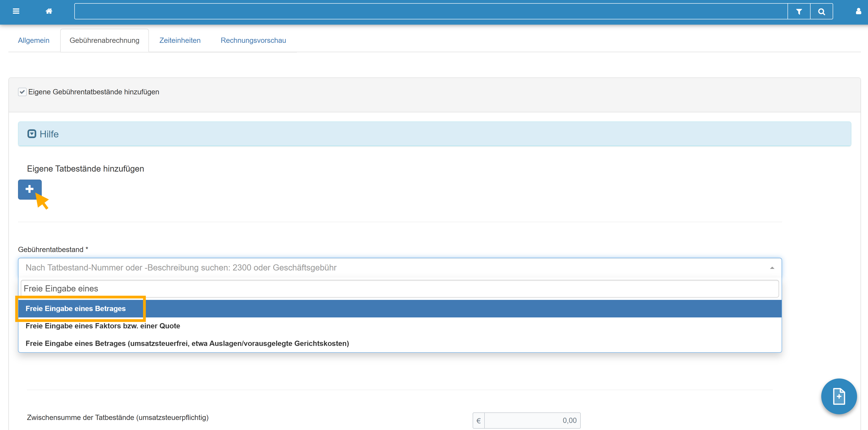Click the search magnifier icon

(x=821, y=11)
